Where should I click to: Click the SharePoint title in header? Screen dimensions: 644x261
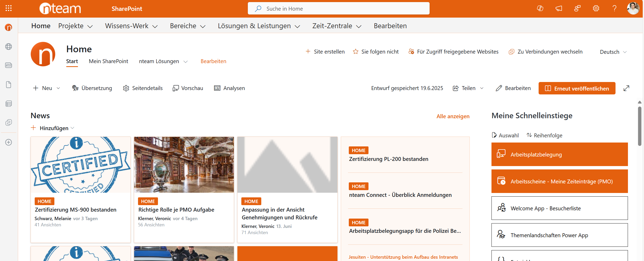(127, 9)
